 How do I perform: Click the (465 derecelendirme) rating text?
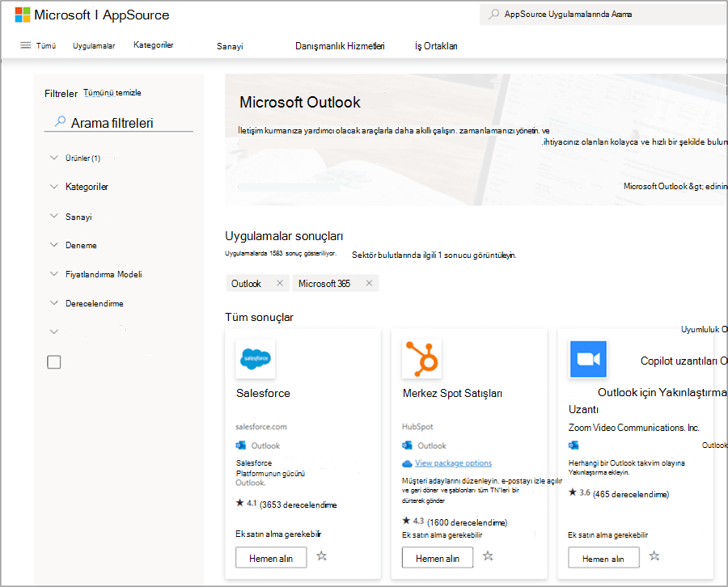(631, 494)
